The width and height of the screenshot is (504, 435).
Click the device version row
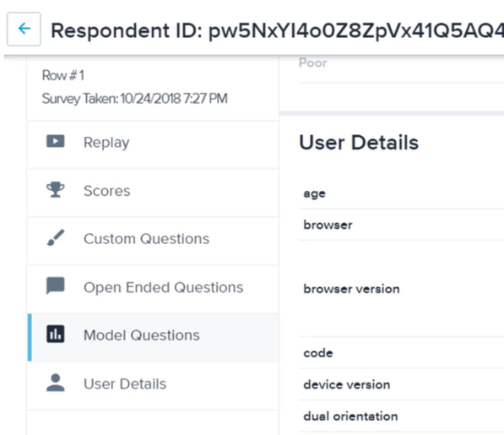(401, 384)
